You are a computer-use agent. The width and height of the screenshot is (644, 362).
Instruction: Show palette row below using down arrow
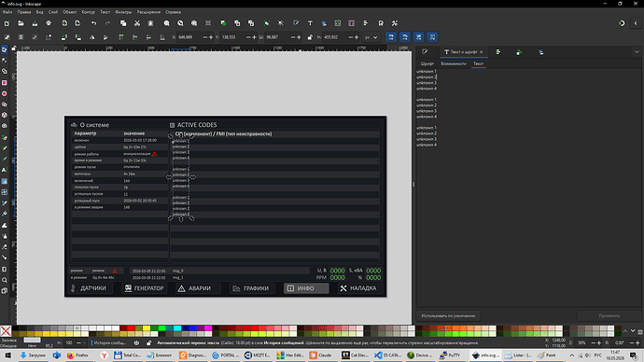click(x=633, y=331)
